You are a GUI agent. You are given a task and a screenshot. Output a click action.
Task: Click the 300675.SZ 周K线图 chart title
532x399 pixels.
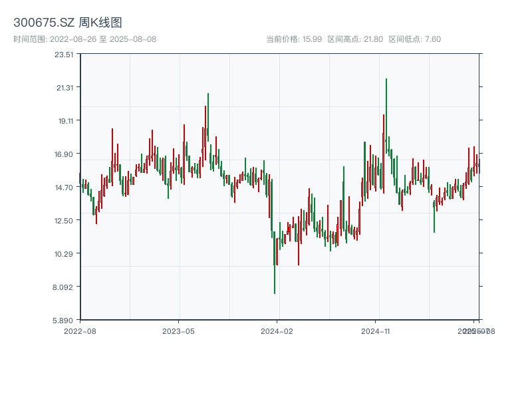tap(68, 23)
